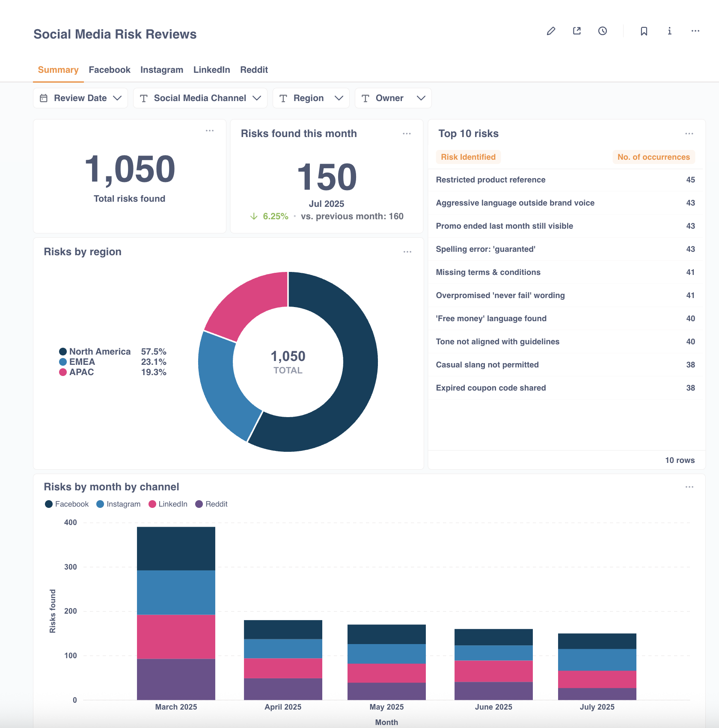719x728 pixels.
Task: Open the header more options ellipsis
Action: click(x=695, y=31)
